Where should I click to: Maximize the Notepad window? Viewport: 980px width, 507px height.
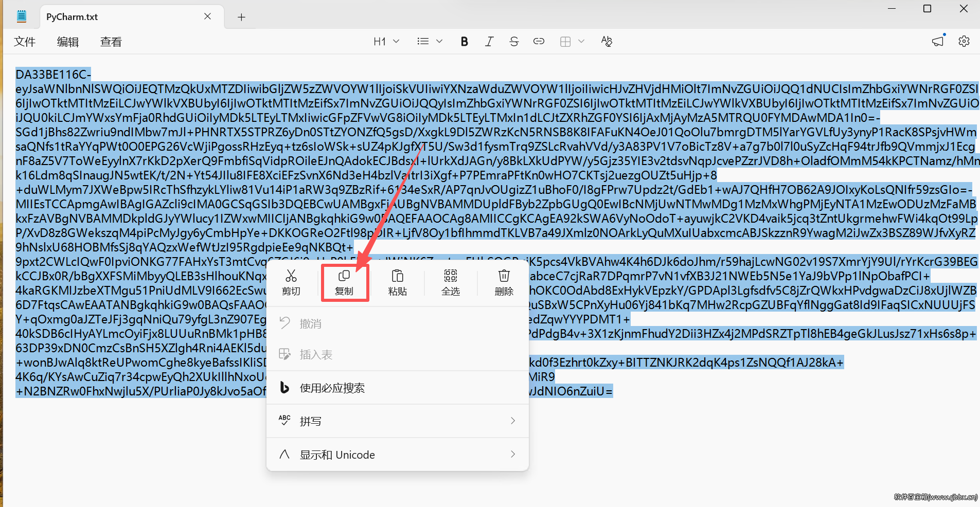pos(927,9)
